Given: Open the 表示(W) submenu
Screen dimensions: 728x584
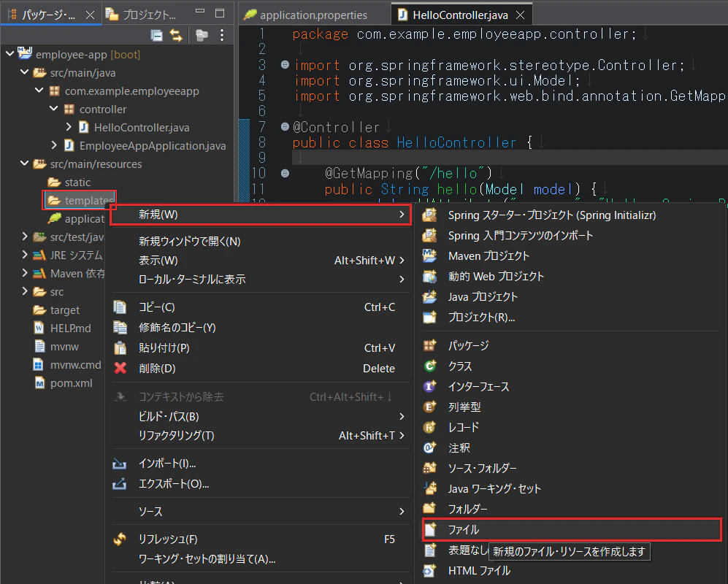Looking at the screenshot, I should click(261, 261).
